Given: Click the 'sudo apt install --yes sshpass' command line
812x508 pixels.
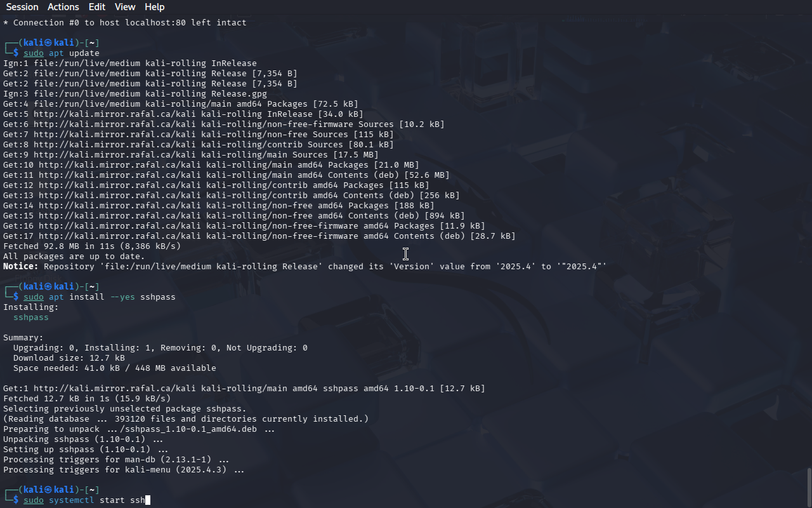Looking at the screenshot, I should pos(100,297).
